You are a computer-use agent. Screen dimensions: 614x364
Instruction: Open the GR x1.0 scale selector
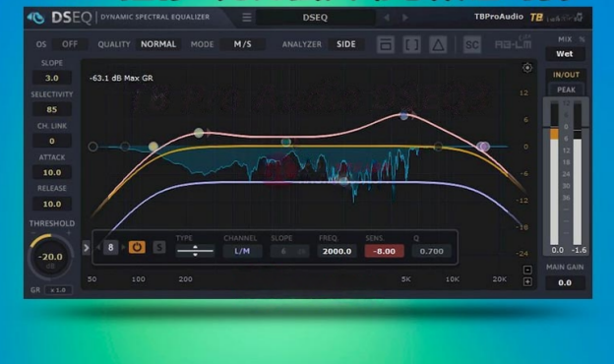(58, 290)
